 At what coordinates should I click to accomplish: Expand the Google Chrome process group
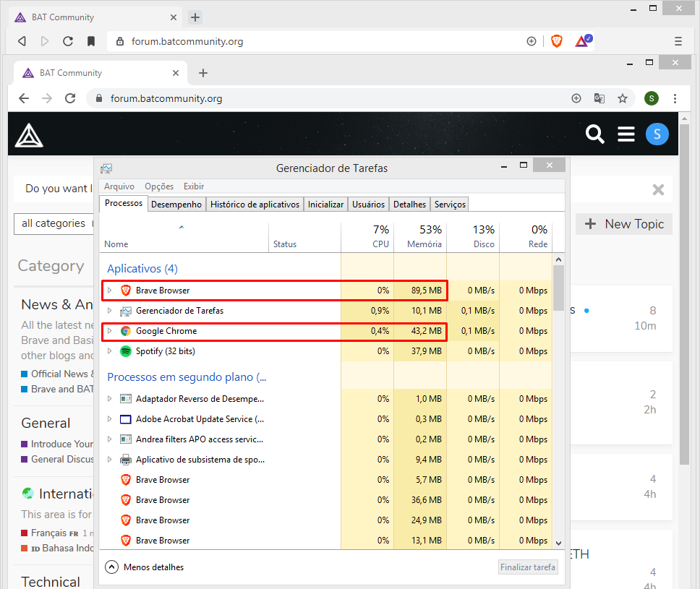pos(110,331)
